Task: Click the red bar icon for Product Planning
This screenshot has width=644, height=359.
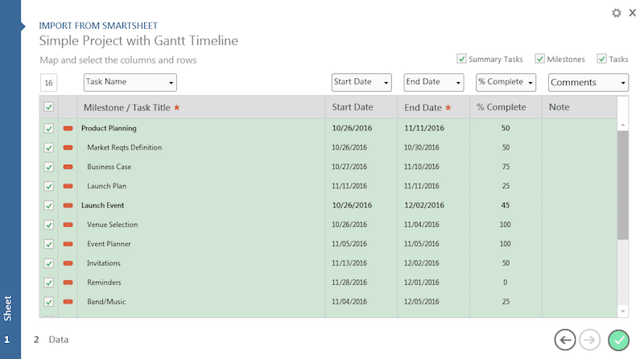Action: click(x=68, y=128)
